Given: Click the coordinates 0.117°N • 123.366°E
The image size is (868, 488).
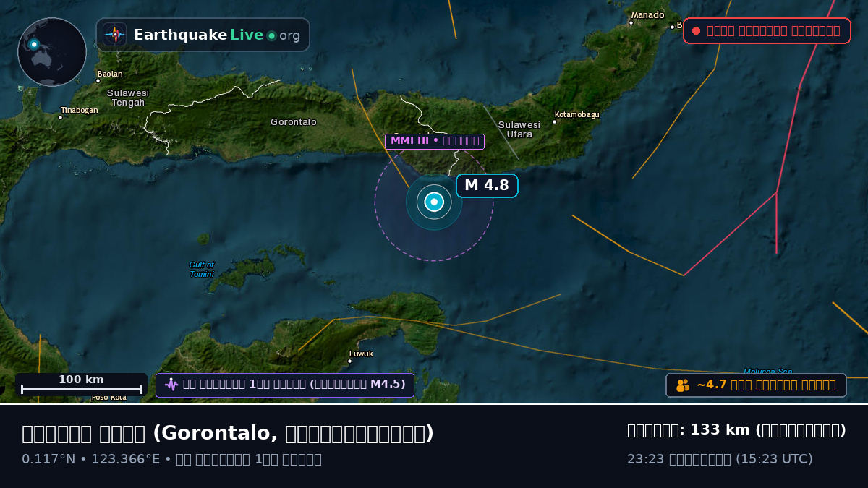Looking at the screenshot, I should click(91, 459).
